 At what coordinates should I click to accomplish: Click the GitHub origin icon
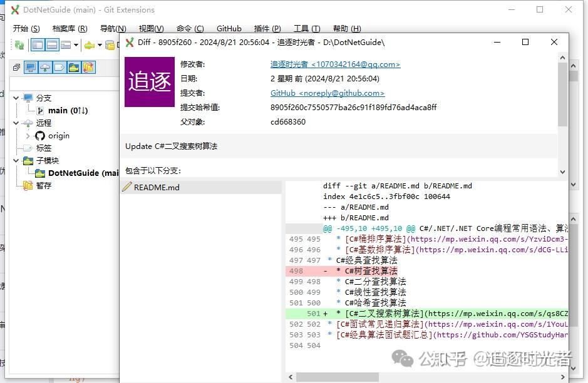click(39, 136)
